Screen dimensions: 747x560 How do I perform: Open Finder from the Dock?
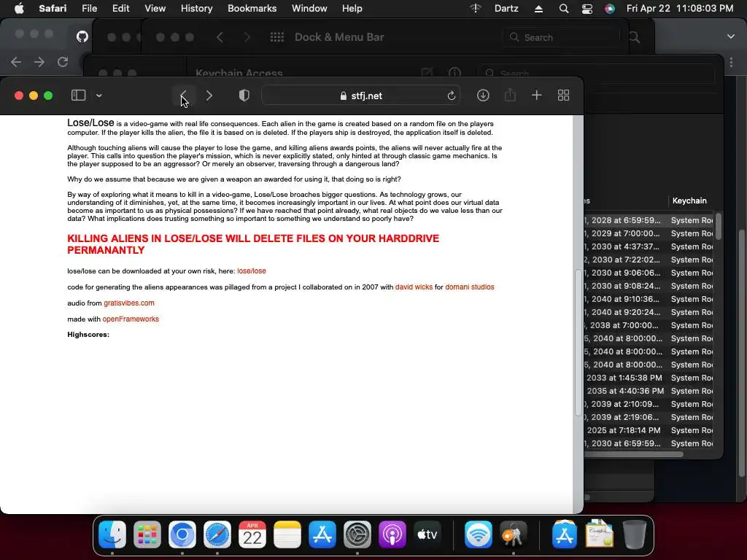point(112,534)
